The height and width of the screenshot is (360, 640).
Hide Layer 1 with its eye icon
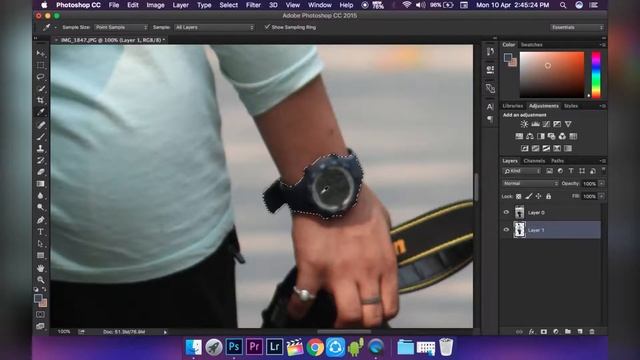[x=506, y=230]
